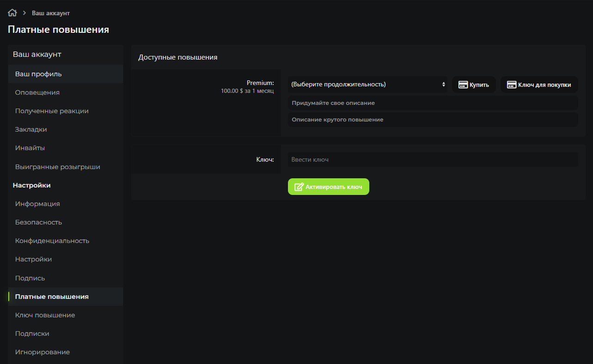The height and width of the screenshot is (364, 593).
Task: Click the Информация sidebar item
Action: 37,204
